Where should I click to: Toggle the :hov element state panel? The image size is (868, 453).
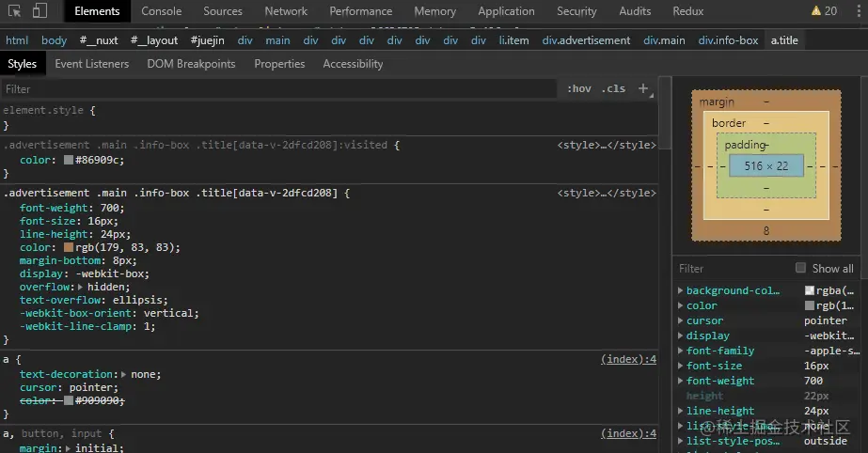click(x=579, y=88)
